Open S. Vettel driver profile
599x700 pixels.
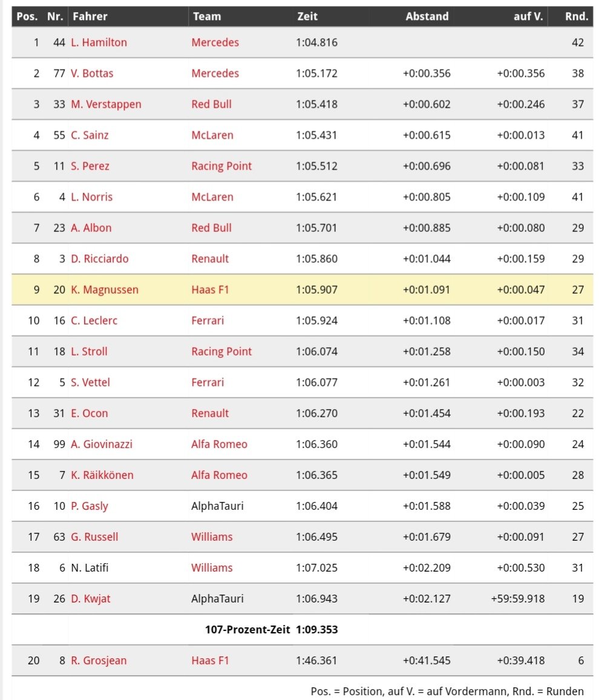[90, 383]
